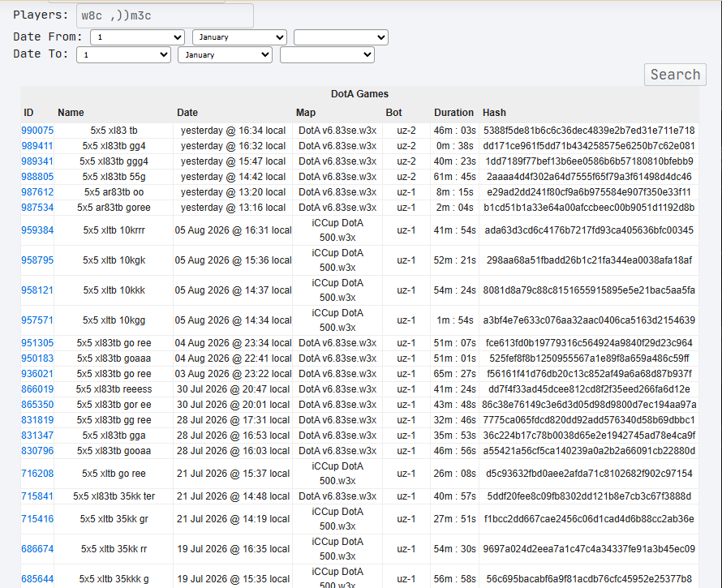Open the Date To day dropdown
Screen dimensions: 722x588
point(123,55)
